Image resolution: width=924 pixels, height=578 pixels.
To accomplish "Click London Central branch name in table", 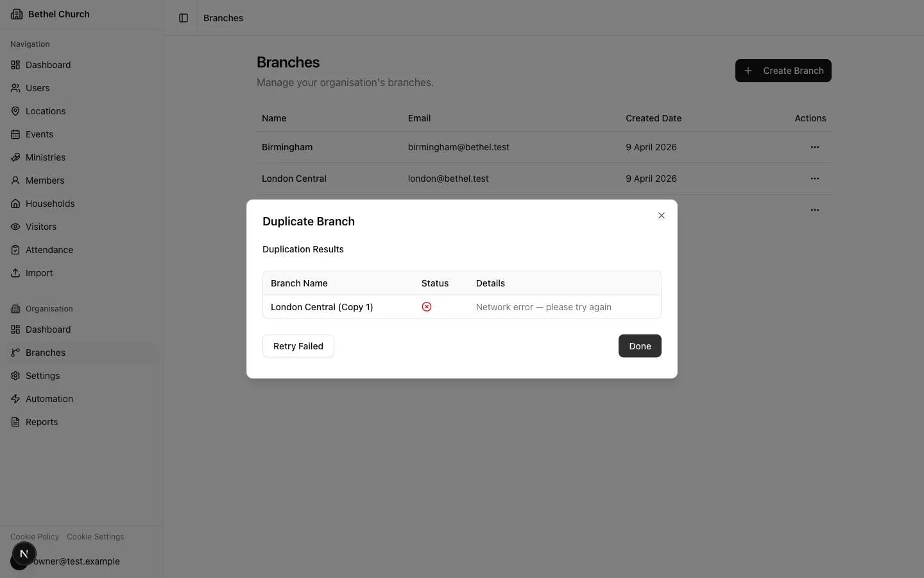I will [x=294, y=179].
